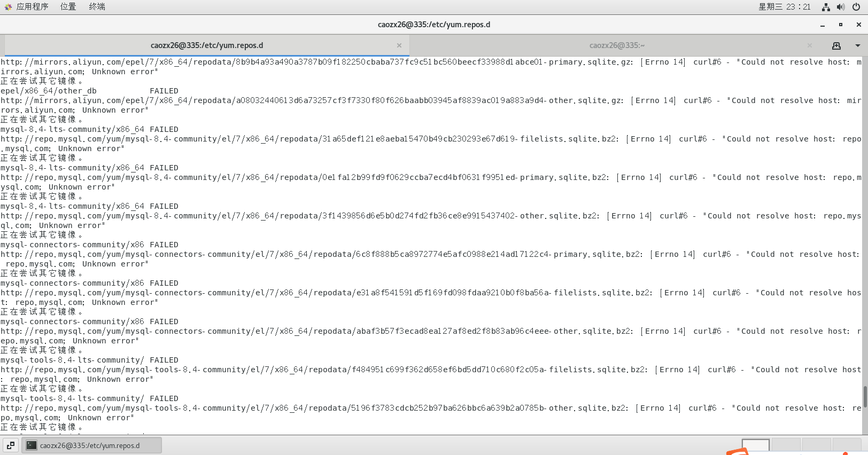Click the aliyun epel primary.sqlite.gz URL

click(316, 62)
